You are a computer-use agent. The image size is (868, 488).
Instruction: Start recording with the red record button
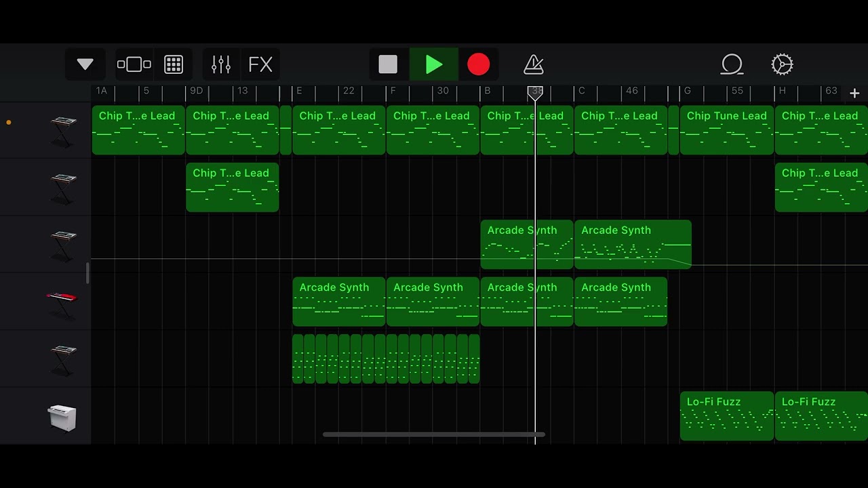coord(478,64)
